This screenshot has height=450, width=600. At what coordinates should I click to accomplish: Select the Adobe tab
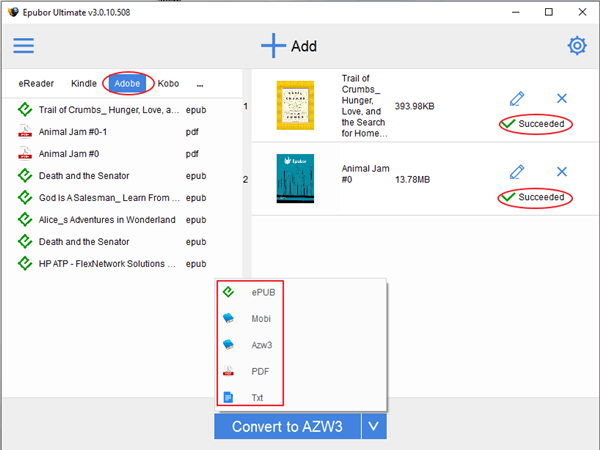coord(127,83)
